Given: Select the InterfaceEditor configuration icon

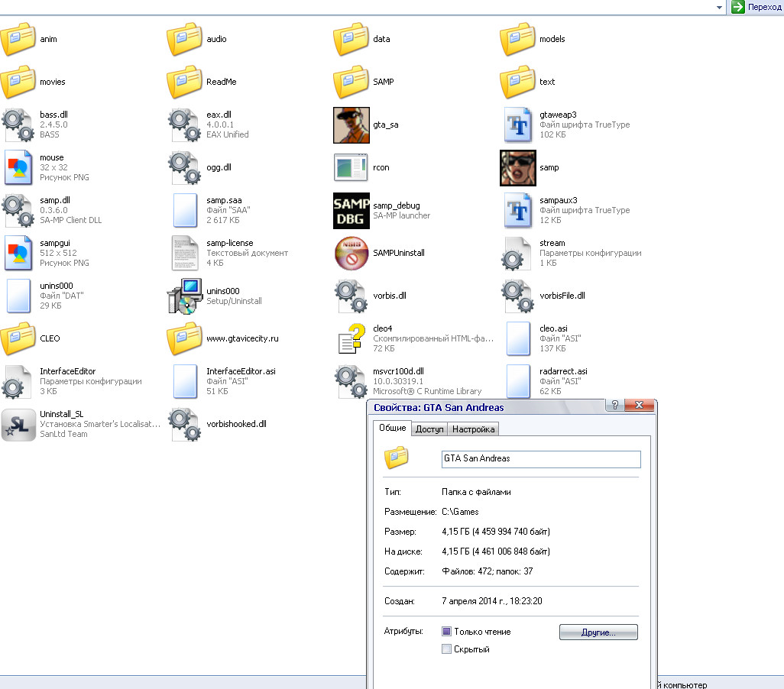Looking at the screenshot, I should pyautogui.click(x=17, y=381).
